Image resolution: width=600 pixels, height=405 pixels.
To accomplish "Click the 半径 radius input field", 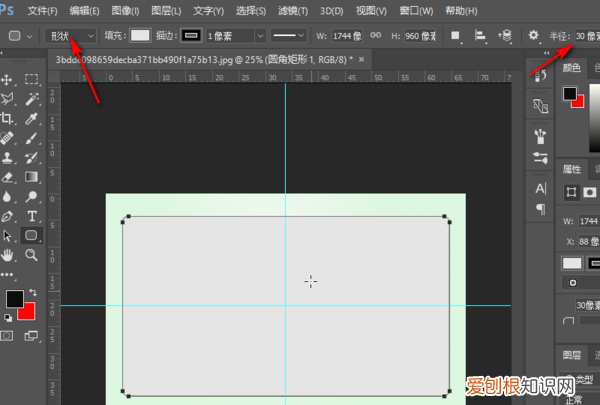I will [586, 35].
